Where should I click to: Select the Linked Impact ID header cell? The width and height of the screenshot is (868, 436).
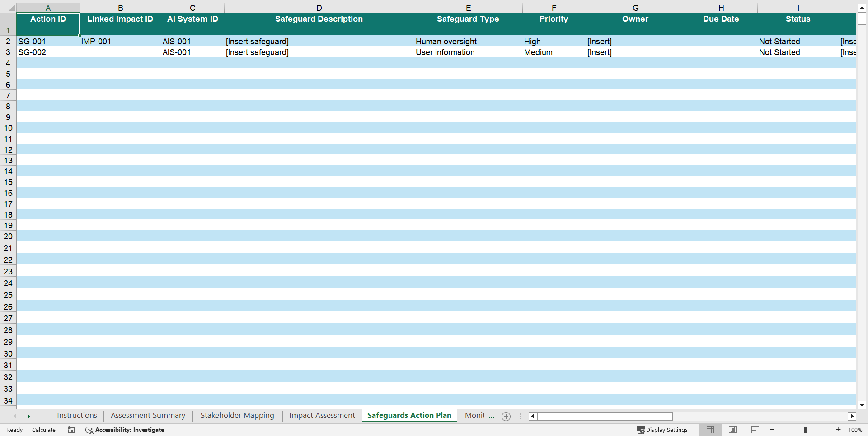point(120,24)
